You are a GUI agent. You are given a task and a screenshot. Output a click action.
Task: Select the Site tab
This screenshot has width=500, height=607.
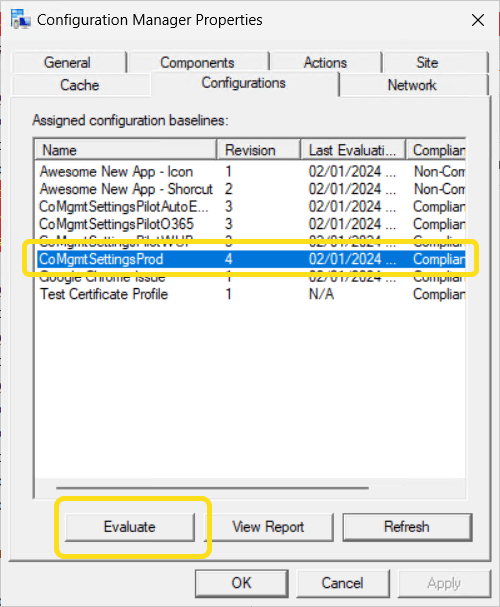click(x=427, y=62)
